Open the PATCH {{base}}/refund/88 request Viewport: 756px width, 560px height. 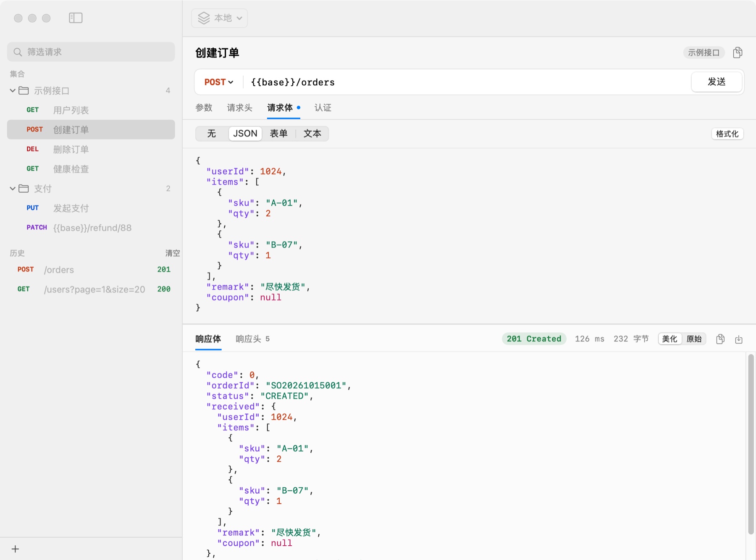[91, 228]
